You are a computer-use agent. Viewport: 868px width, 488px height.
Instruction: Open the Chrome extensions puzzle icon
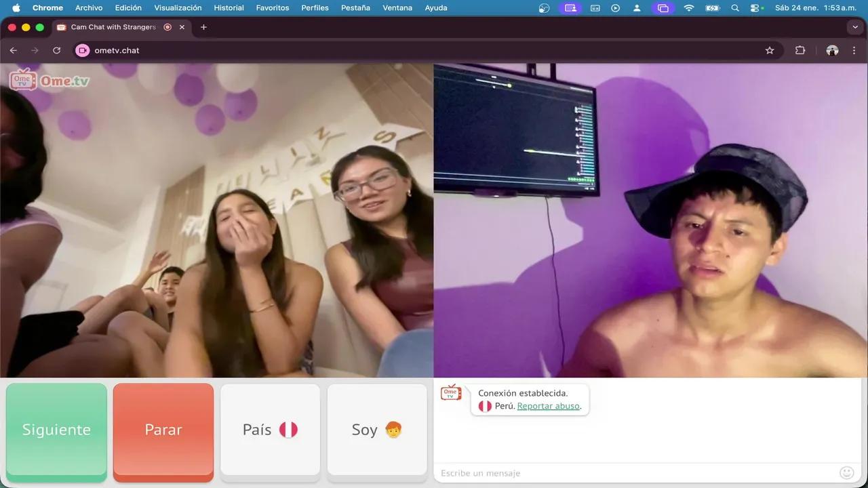point(800,50)
